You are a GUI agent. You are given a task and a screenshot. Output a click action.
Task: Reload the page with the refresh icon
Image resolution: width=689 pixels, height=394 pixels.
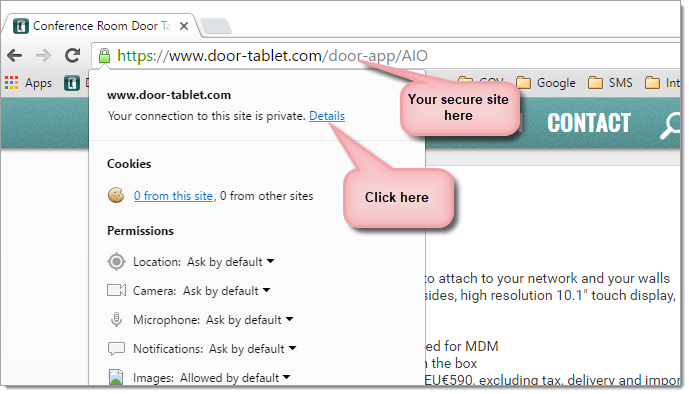click(73, 55)
